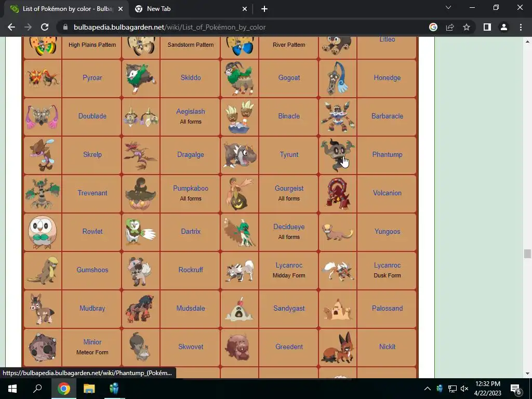The image size is (532, 399).
Task: Open the Rowlet link
Action: 92,231
